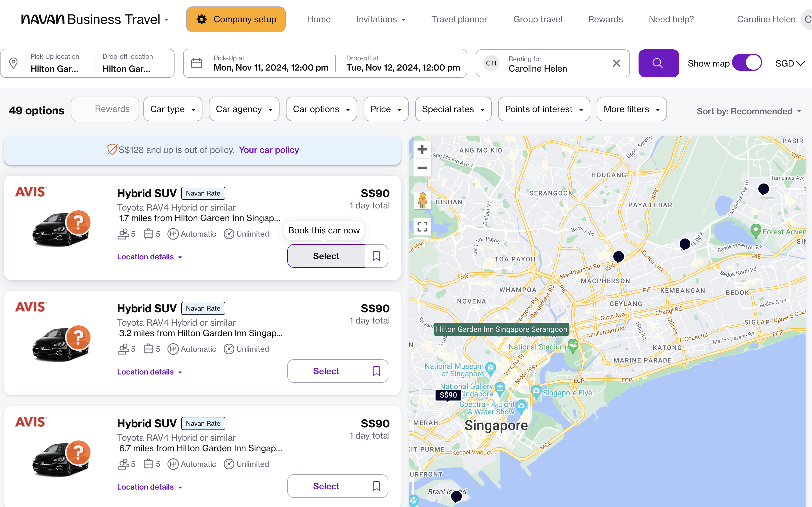Toggle fullscreen map view
Viewport: 812px width, 507px height.
(422, 227)
